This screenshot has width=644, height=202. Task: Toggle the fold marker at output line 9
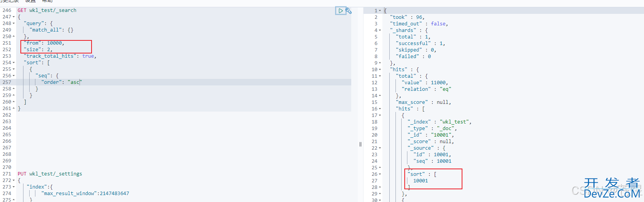pyautogui.click(x=380, y=63)
